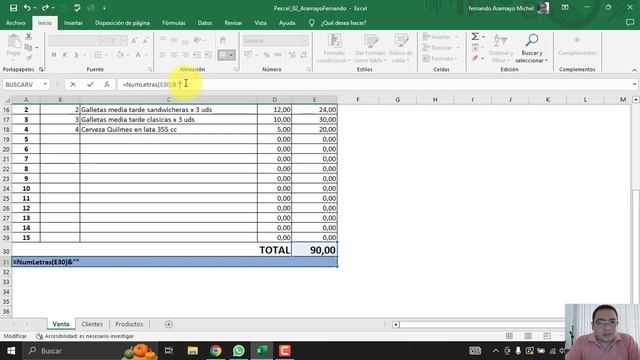The width and height of the screenshot is (640, 360).
Task: Open Buscar y seleccionar menu
Action: [x=531, y=48]
